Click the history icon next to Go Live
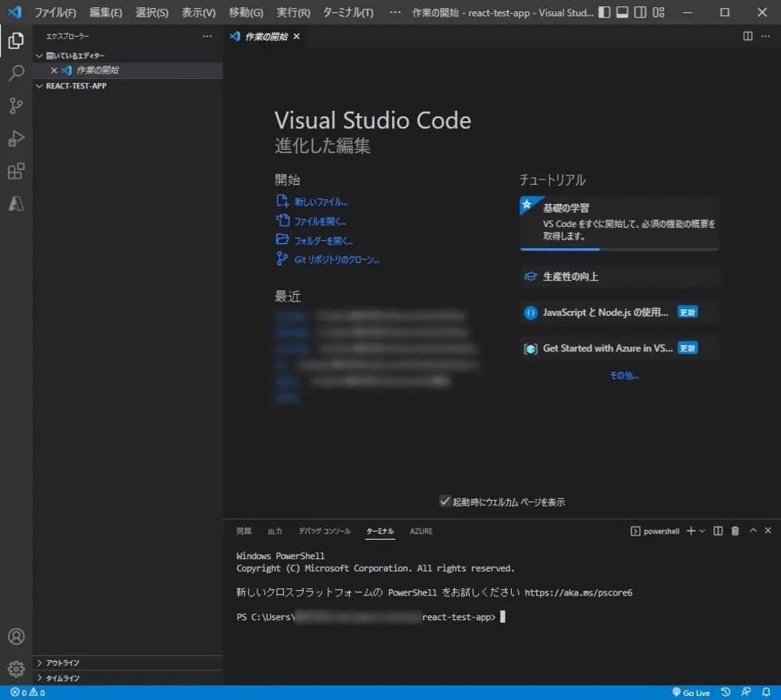Image resolution: width=781 pixels, height=700 pixels. click(x=726, y=693)
